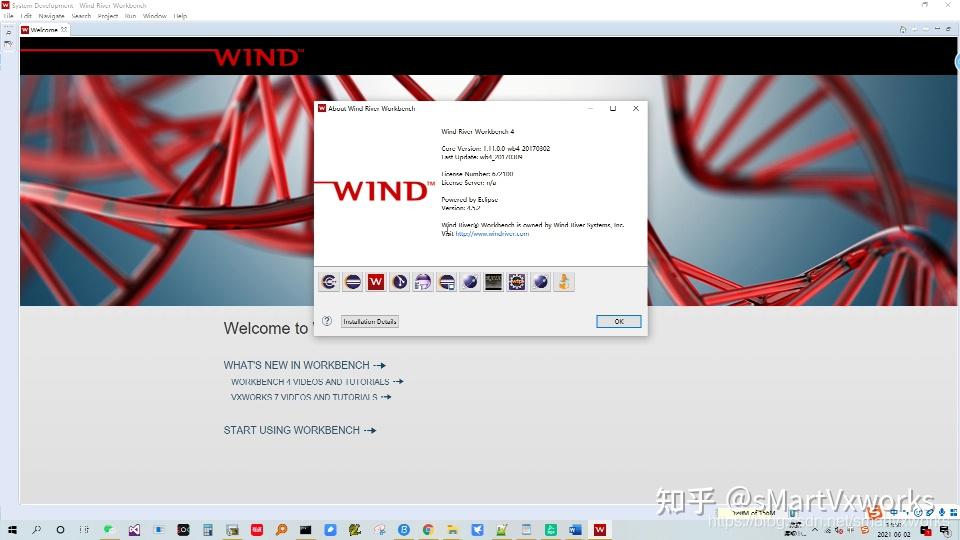The image size is (960, 540).
Task: Open Cortana circle on taskbar
Action: click(60, 530)
